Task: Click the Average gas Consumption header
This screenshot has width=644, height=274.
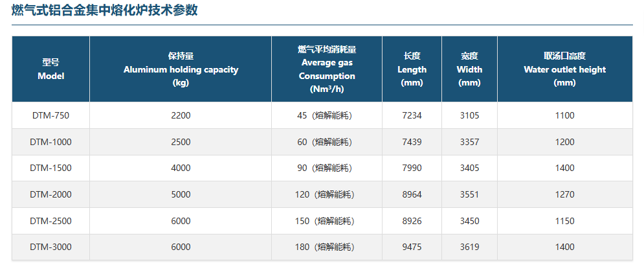Action: coord(327,69)
